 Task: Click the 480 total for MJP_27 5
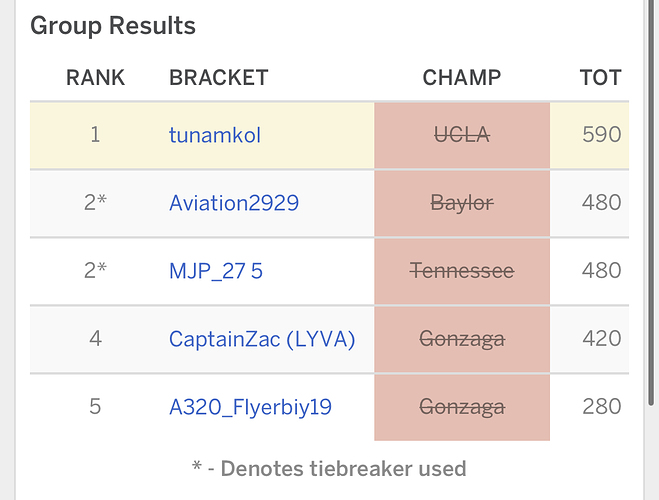[x=601, y=271]
